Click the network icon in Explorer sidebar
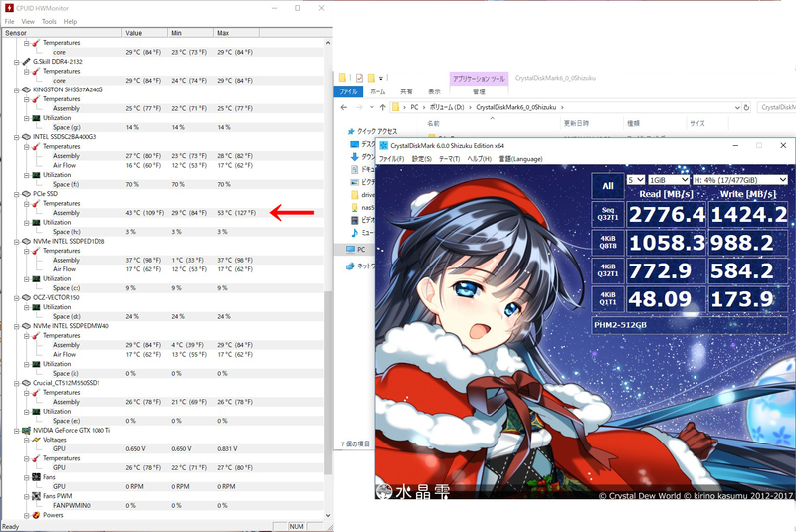Screen dimensions: 796x532 pos(351,266)
